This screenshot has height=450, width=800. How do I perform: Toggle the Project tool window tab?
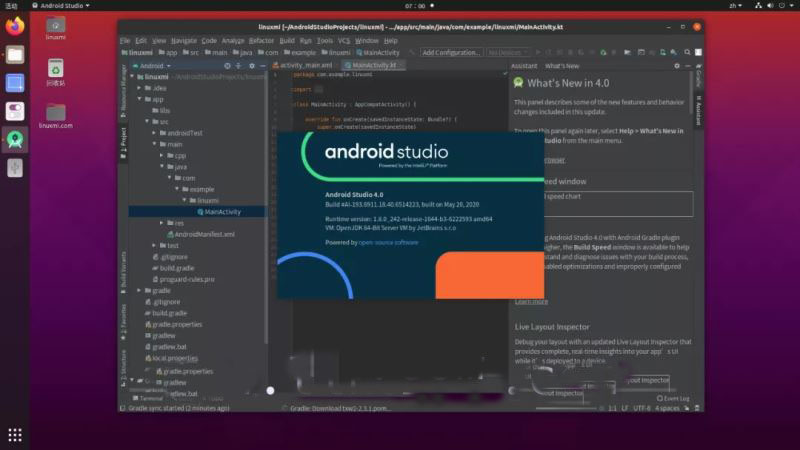click(x=124, y=139)
